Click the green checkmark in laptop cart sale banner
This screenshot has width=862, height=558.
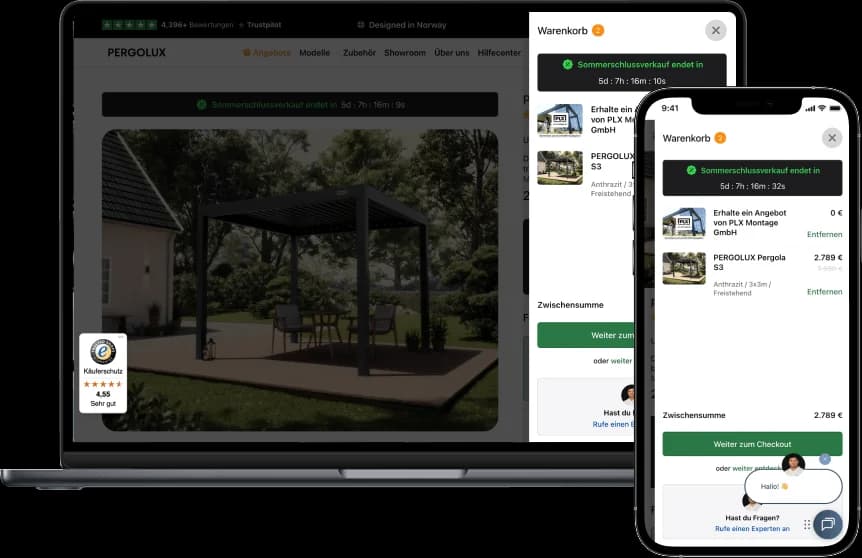tap(567, 64)
